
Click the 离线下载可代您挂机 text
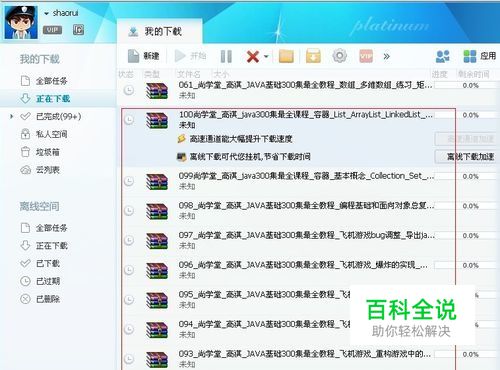pos(250,156)
